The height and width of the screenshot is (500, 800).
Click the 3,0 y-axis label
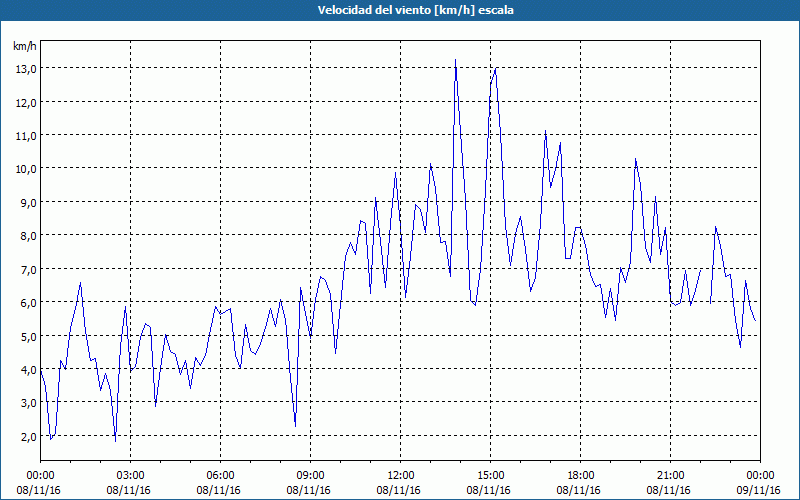[x=28, y=403]
